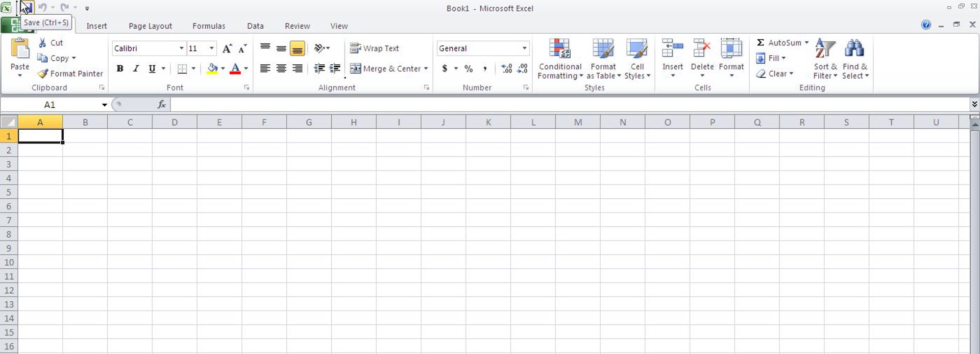
Task: Click Decrease Indent icon
Action: click(320, 68)
